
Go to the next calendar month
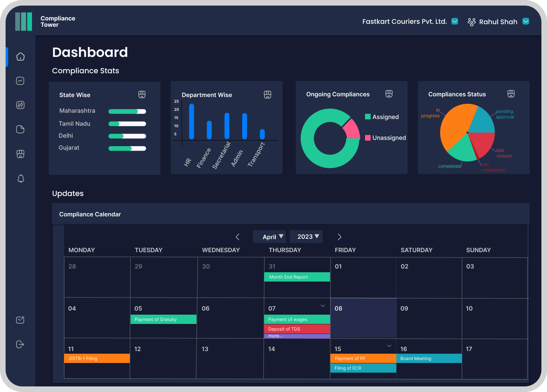[x=339, y=237]
